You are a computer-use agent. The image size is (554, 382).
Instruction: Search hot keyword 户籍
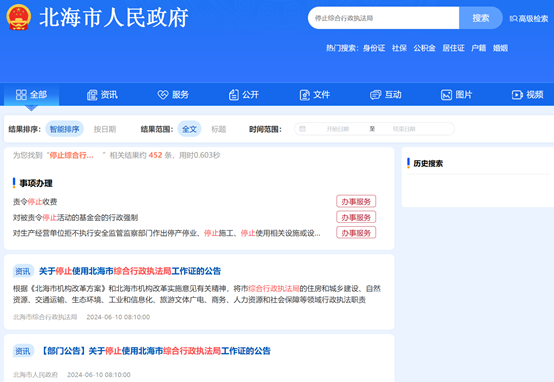pyautogui.click(x=478, y=48)
